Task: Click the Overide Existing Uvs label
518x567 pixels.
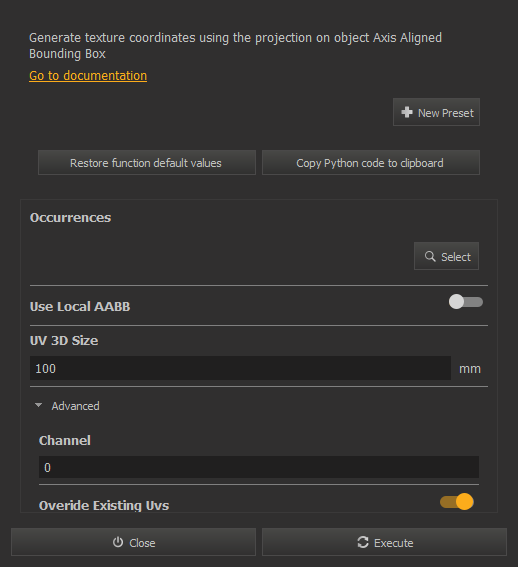Action: [x=104, y=505]
